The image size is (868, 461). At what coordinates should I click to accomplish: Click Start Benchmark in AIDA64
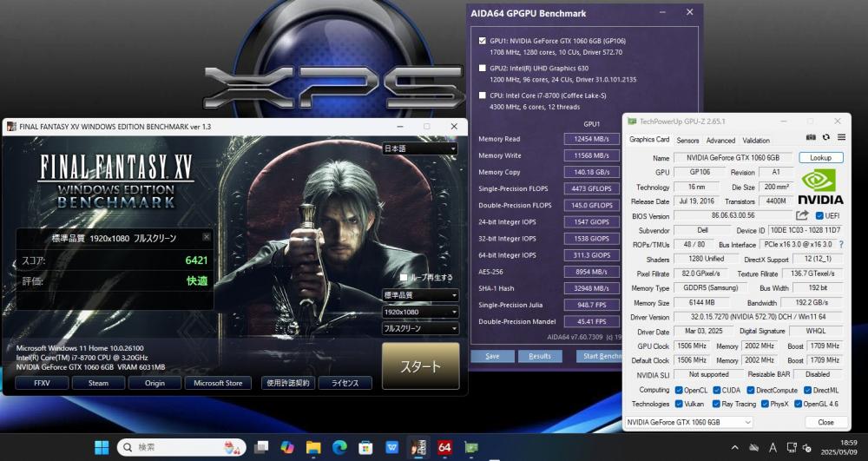pos(598,356)
